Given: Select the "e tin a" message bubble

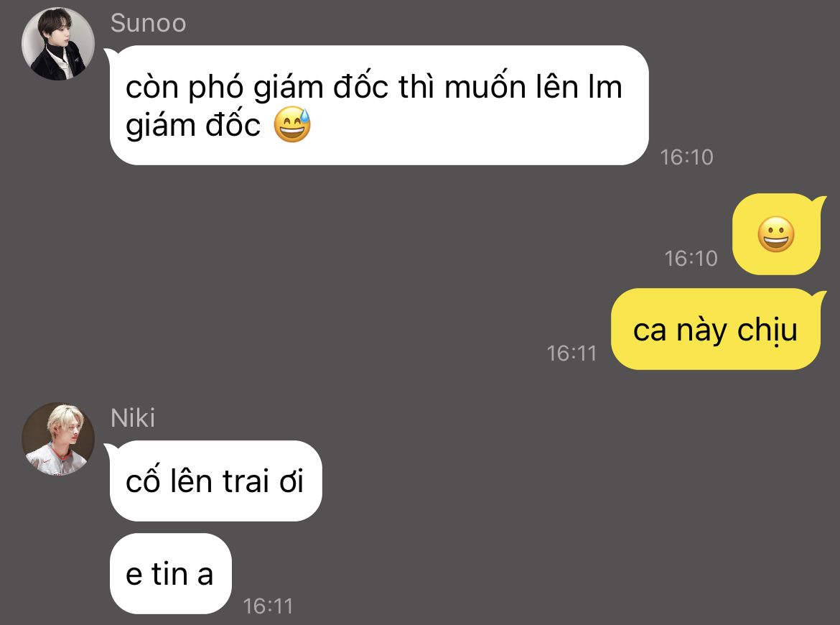Looking at the screenshot, I should tap(170, 573).
